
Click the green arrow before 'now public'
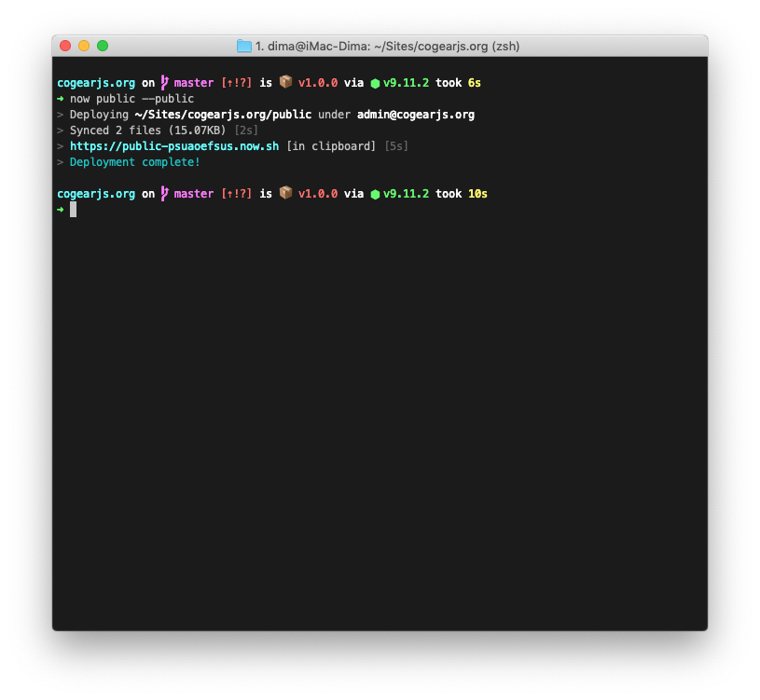point(60,99)
